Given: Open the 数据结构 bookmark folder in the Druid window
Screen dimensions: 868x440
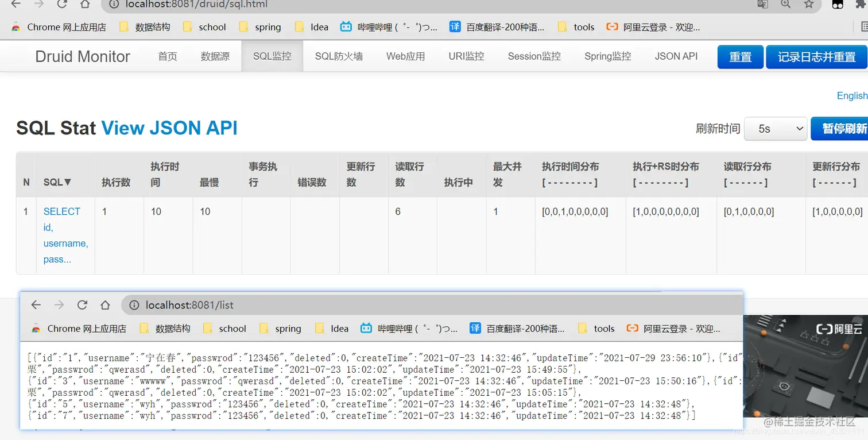Looking at the screenshot, I should pyautogui.click(x=145, y=27).
